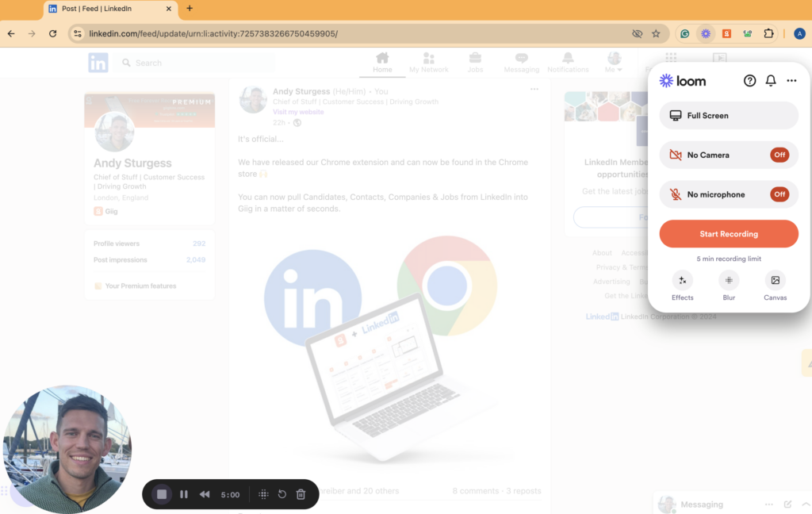Rewind the recording in Loom control bar

[x=205, y=494]
